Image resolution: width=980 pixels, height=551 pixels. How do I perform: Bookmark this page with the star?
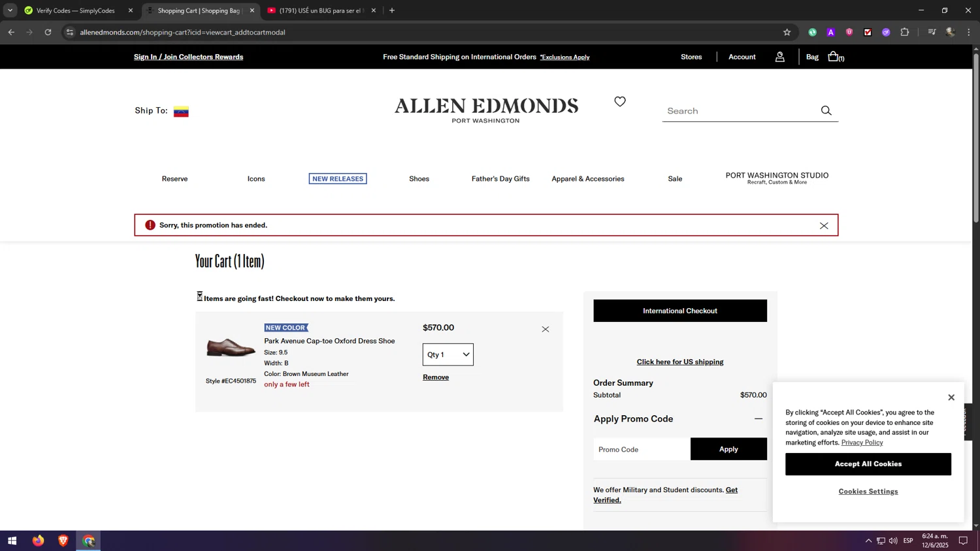(787, 32)
